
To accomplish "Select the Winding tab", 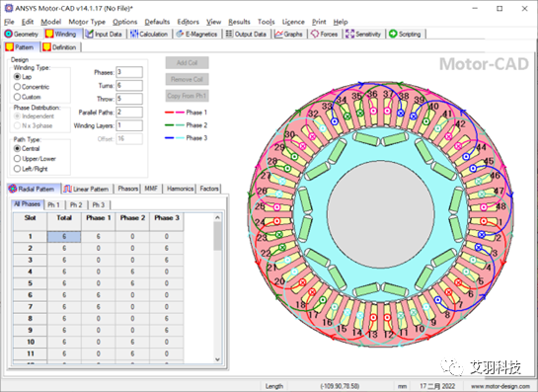I will pos(62,34).
